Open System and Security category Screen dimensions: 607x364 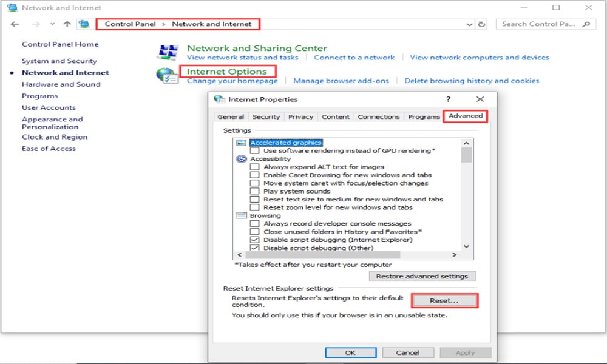[x=59, y=61]
